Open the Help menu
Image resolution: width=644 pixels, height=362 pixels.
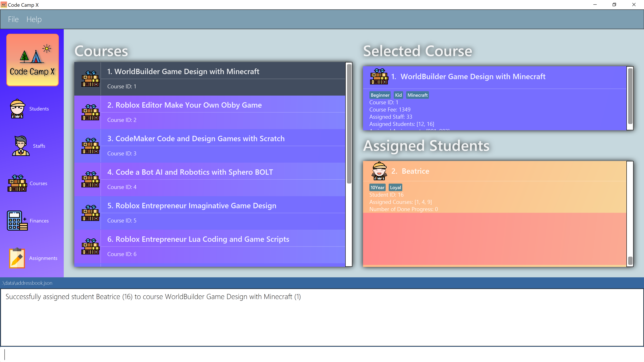click(x=34, y=19)
